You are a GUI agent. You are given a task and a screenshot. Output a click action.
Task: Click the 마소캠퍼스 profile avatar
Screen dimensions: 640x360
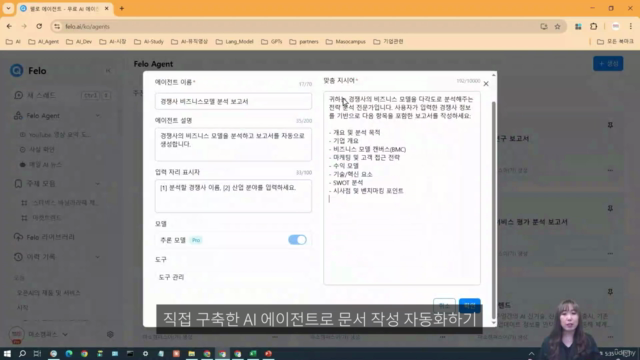[x=16, y=334]
